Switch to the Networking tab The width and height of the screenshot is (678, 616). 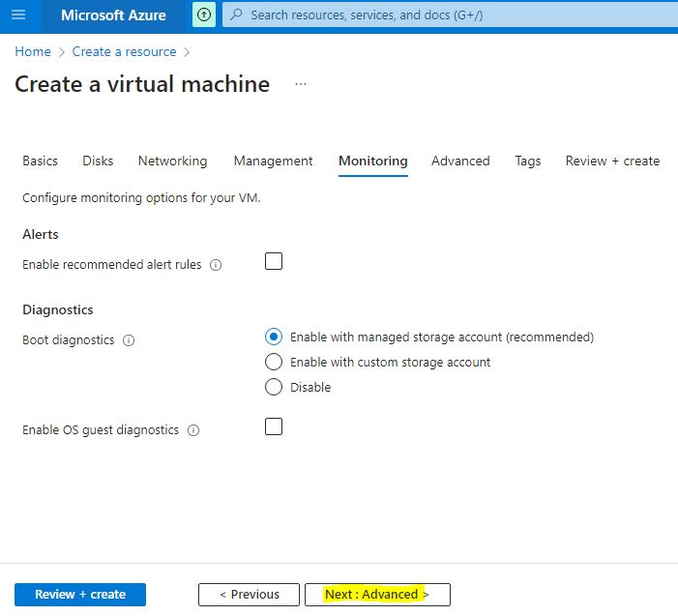pyautogui.click(x=172, y=161)
